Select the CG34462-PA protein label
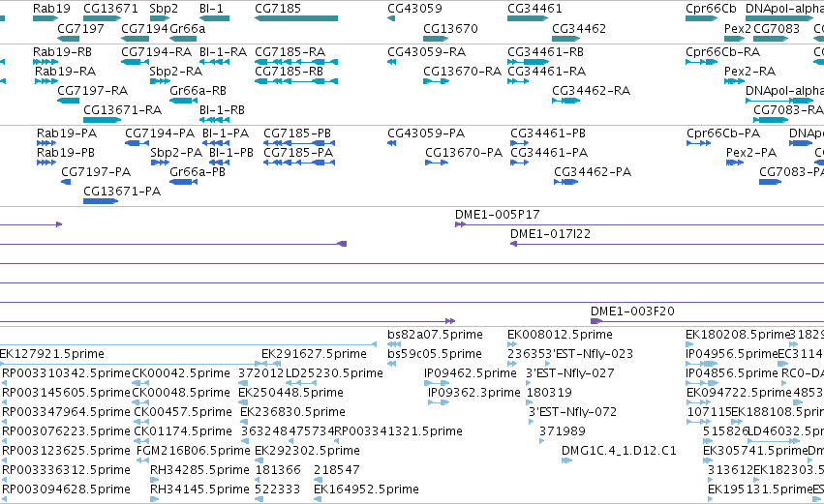824x504 pixels. (593, 172)
